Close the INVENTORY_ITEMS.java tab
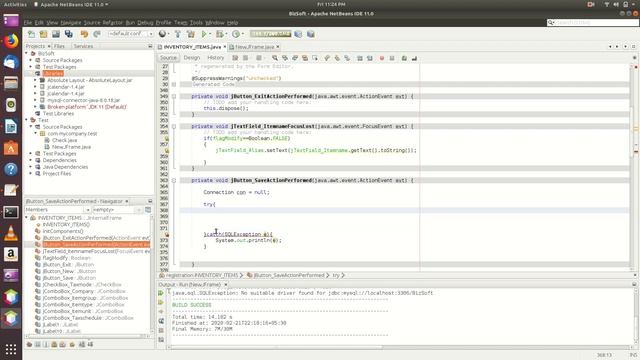The width and height of the screenshot is (640, 360). [224, 47]
